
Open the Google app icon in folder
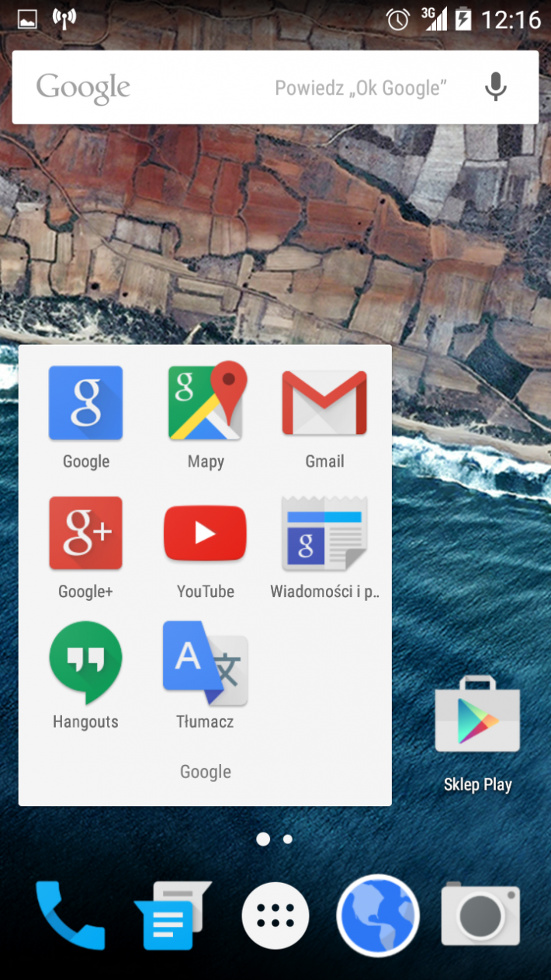(x=85, y=403)
